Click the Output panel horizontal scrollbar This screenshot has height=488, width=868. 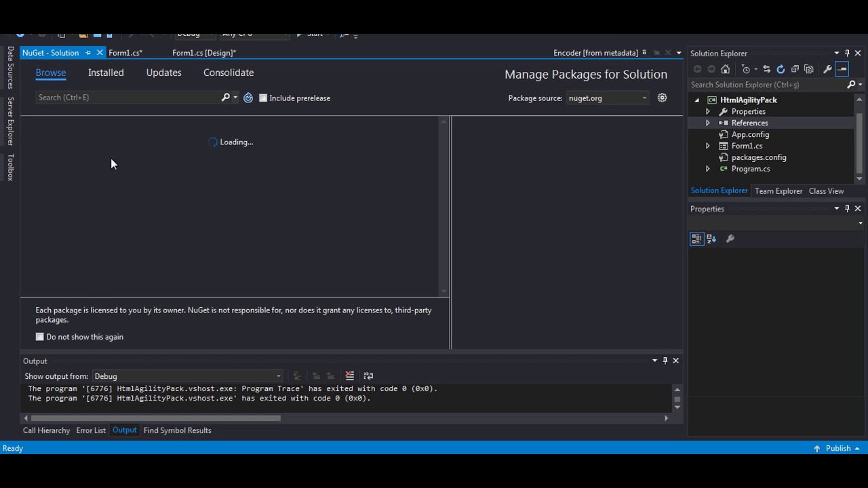(x=156, y=418)
